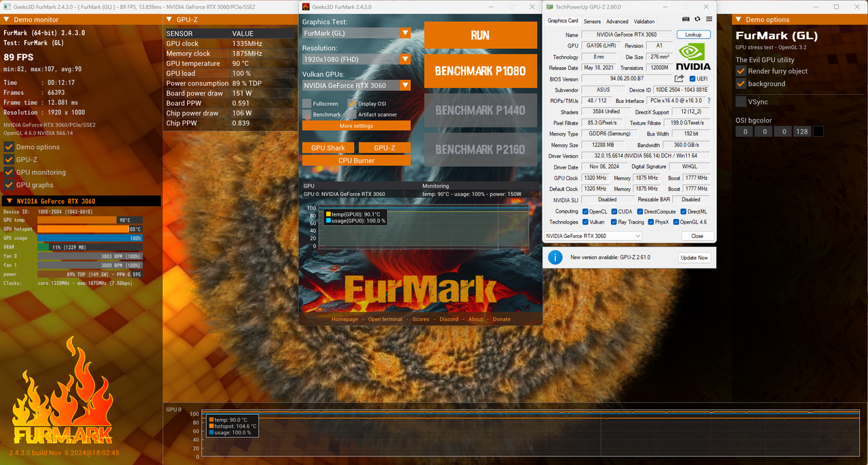Collapse the Demo options panel
Image resolution: width=868 pixels, height=465 pixels.
click(x=739, y=20)
